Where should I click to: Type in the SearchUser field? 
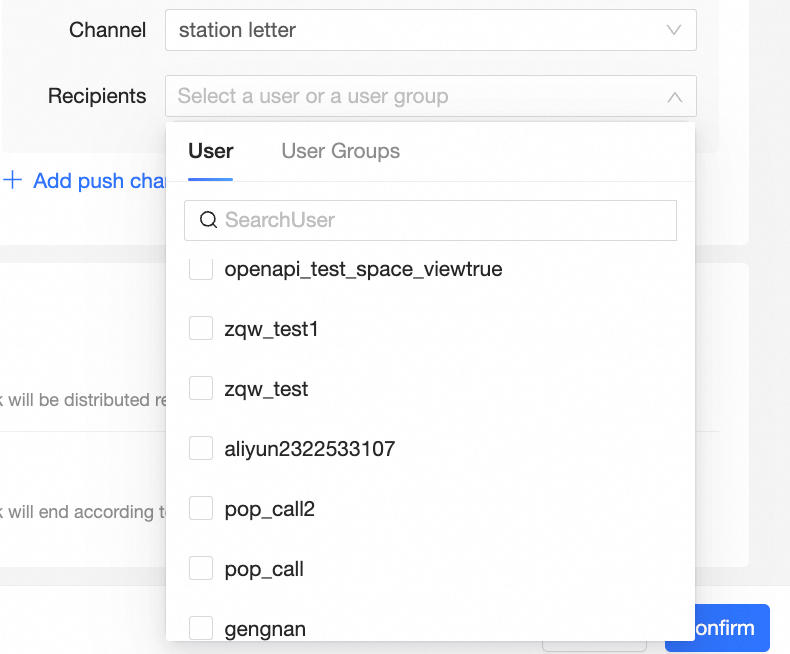pyautogui.click(x=440, y=220)
